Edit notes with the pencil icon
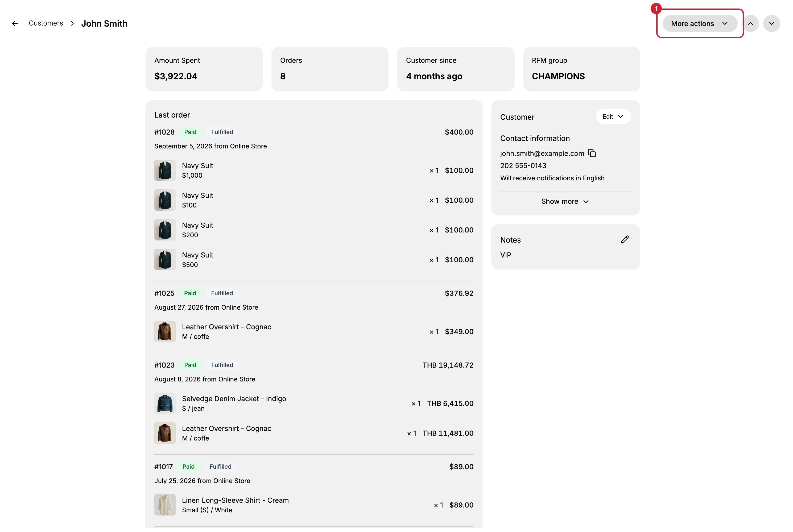This screenshot has width=793, height=532. 624,240
